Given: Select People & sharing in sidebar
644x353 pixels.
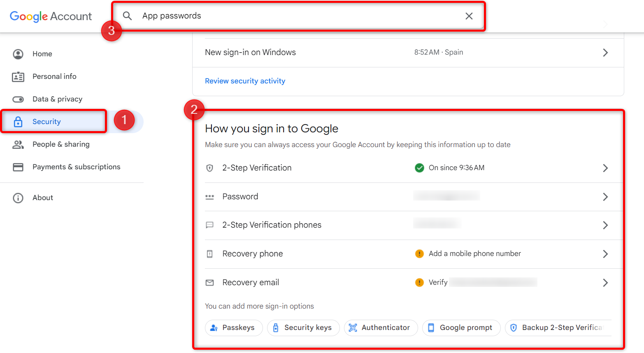Looking at the screenshot, I should [61, 144].
